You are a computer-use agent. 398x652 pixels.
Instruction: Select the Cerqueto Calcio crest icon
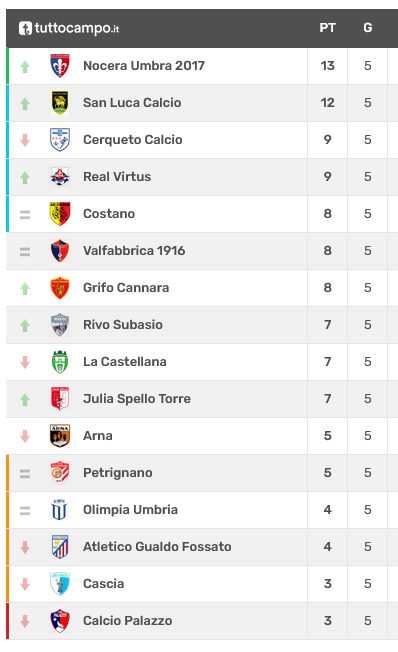point(60,140)
